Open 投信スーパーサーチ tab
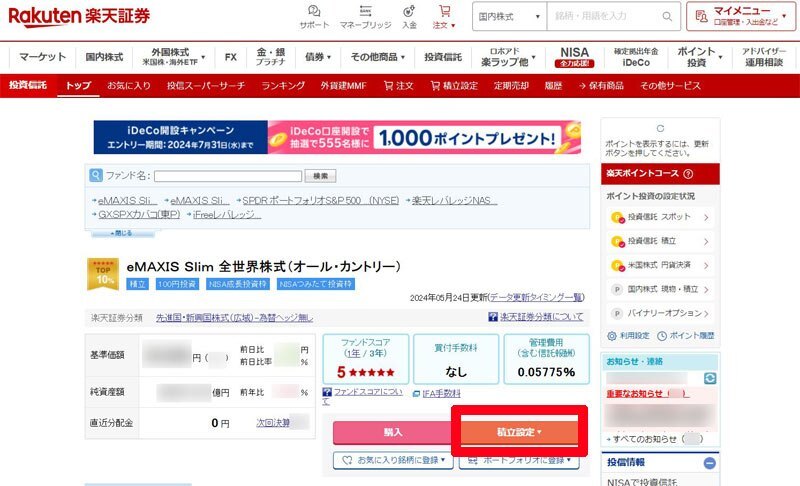The width and height of the screenshot is (800, 486). point(206,86)
